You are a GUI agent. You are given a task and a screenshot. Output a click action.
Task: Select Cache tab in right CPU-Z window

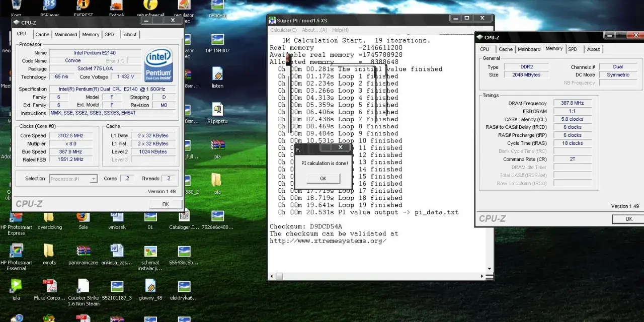[506, 49]
